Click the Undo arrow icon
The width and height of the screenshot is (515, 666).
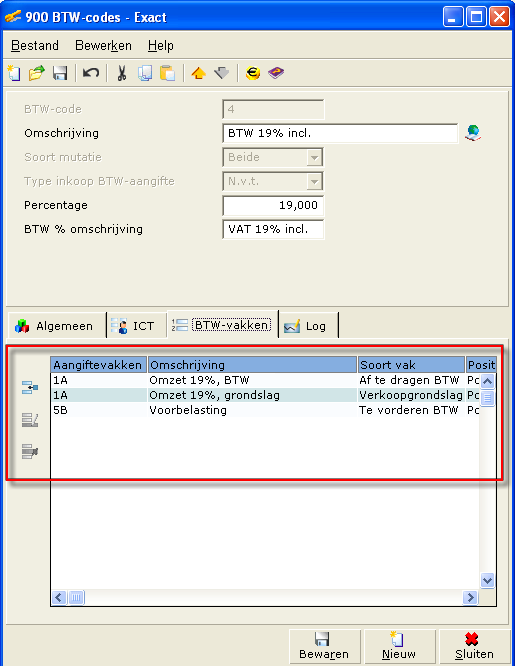click(x=91, y=73)
